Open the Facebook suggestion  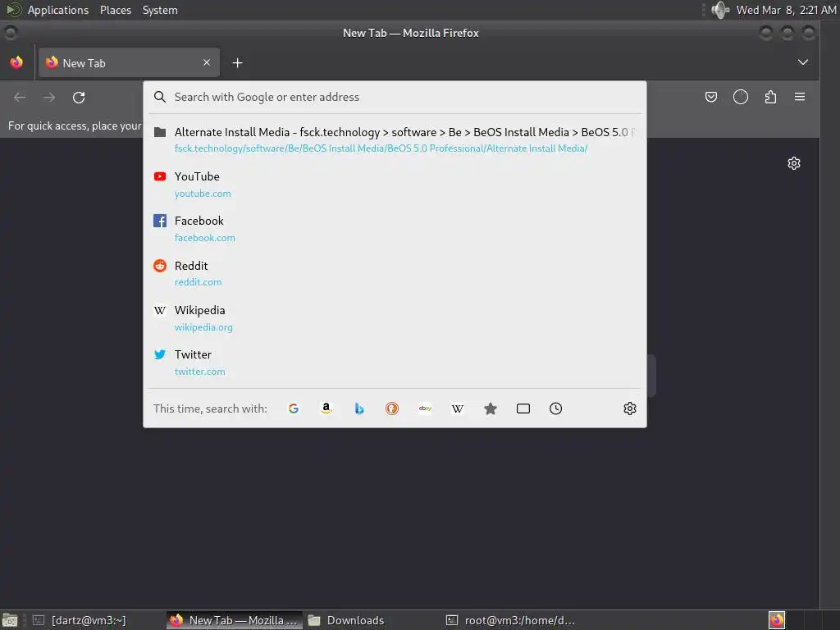coord(395,229)
